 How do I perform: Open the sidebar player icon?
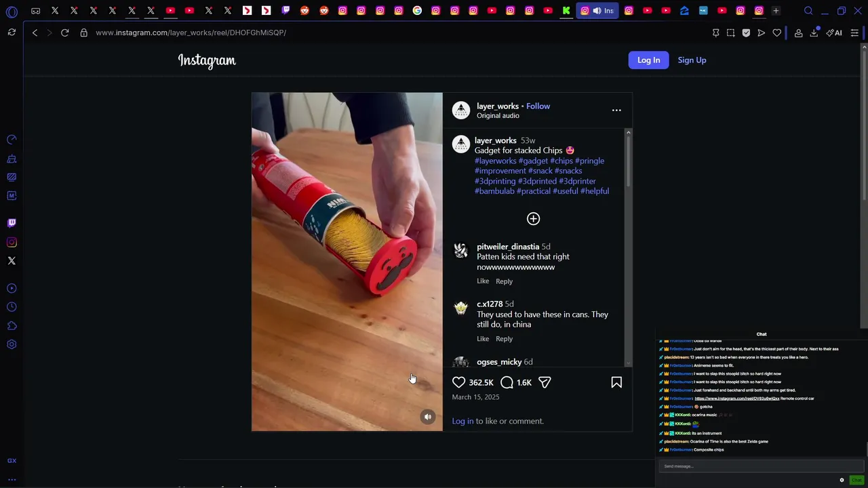pyautogui.click(x=12, y=289)
